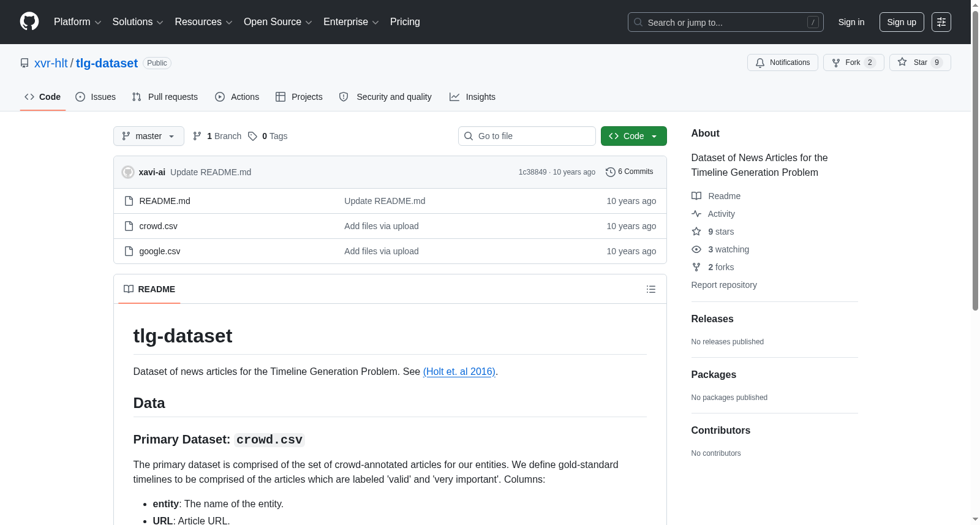
Task: Click the page vertical scrollbar thumb
Action: 975,159
